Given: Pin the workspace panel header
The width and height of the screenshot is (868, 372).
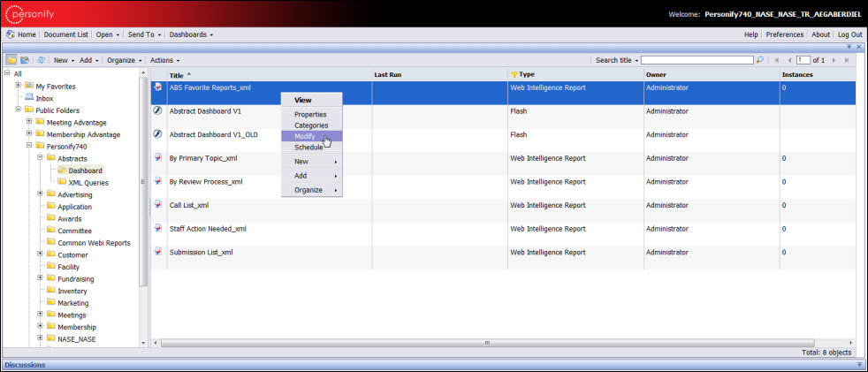Looking at the screenshot, I should click(x=849, y=47).
